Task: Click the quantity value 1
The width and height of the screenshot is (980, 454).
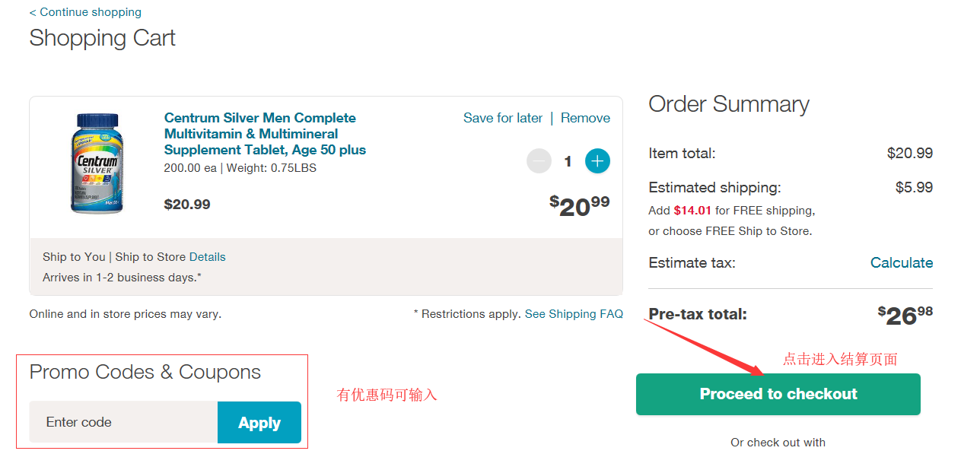Action: pos(568,161)
